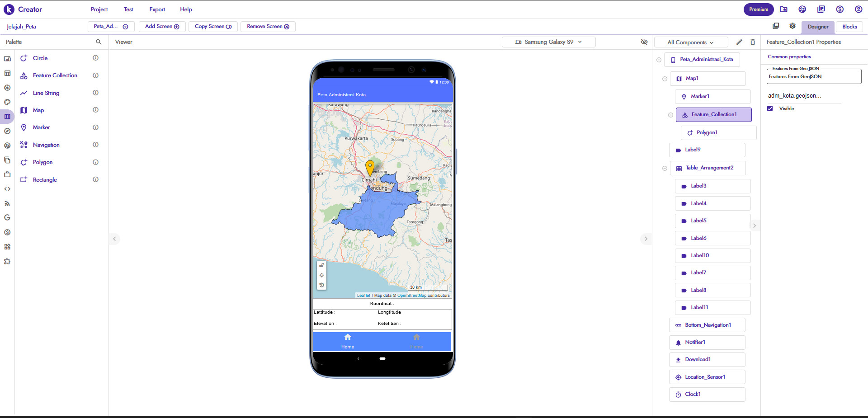Open the project settings gear icon
Screen dimensions: 868x418
(x=792, y=26)
